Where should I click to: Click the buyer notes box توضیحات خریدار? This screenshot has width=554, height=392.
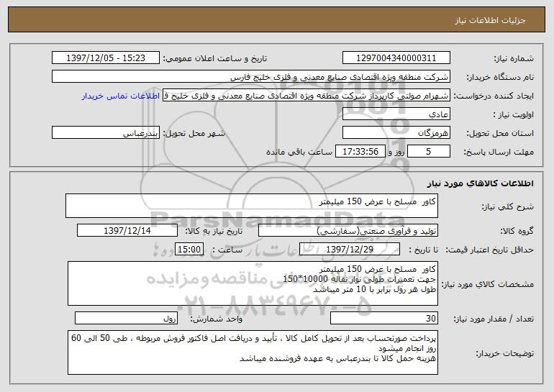pos(253,352)
